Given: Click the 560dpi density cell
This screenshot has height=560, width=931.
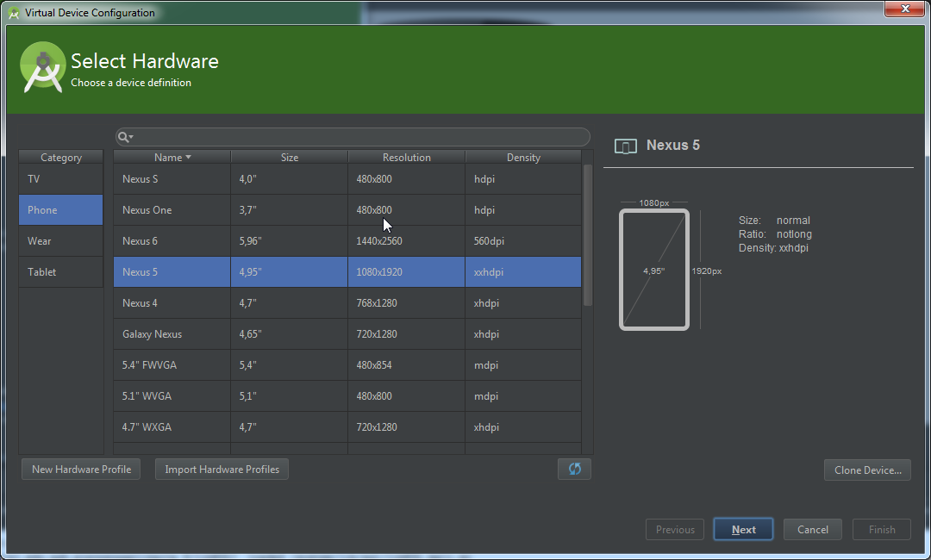Looking at the screenshot, I should tap(523, 241).
